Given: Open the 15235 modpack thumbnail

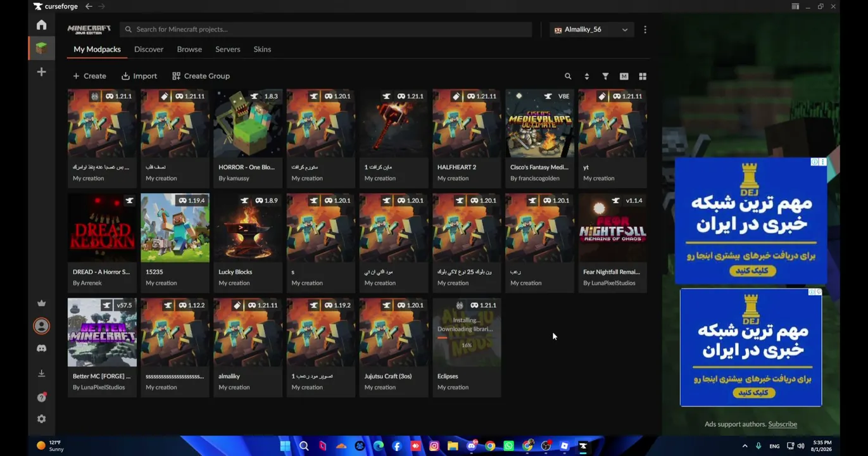Looking at the screenshot, I should (x=175, y=228).
